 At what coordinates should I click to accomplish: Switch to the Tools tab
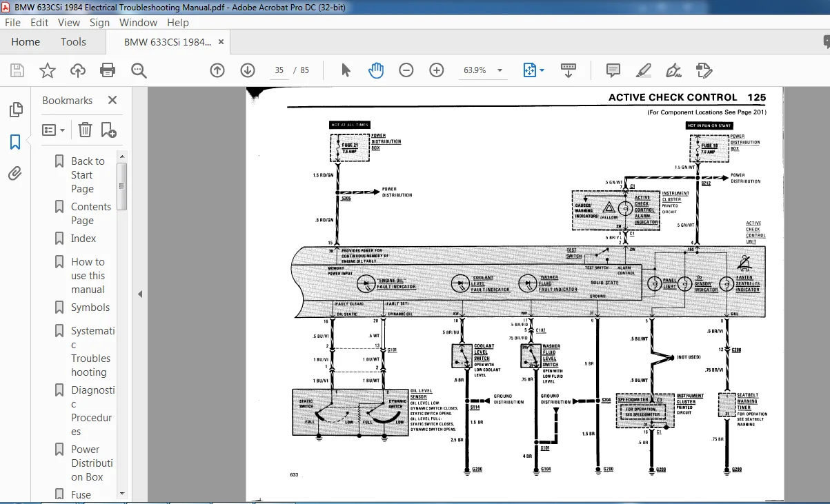point(73,42)
